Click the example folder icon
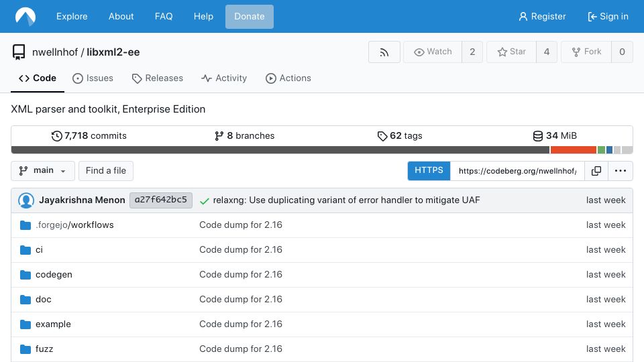The image size is (644, 362). 25,324
